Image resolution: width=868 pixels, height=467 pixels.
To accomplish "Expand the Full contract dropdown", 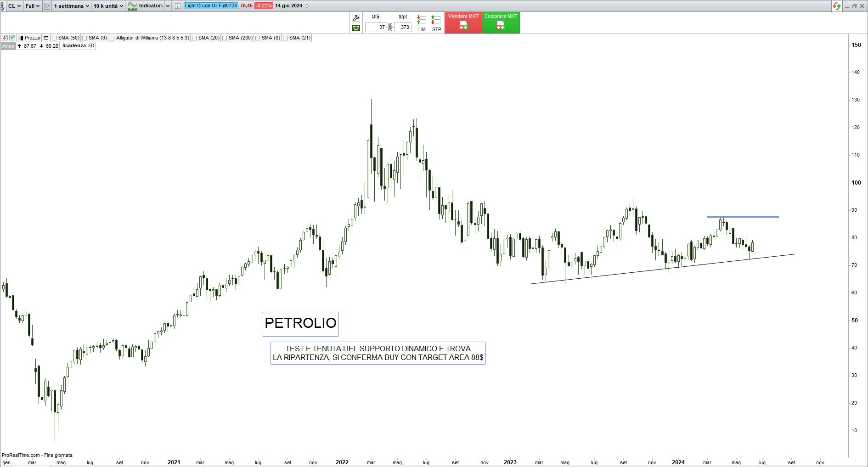I will tap(32, 6).
